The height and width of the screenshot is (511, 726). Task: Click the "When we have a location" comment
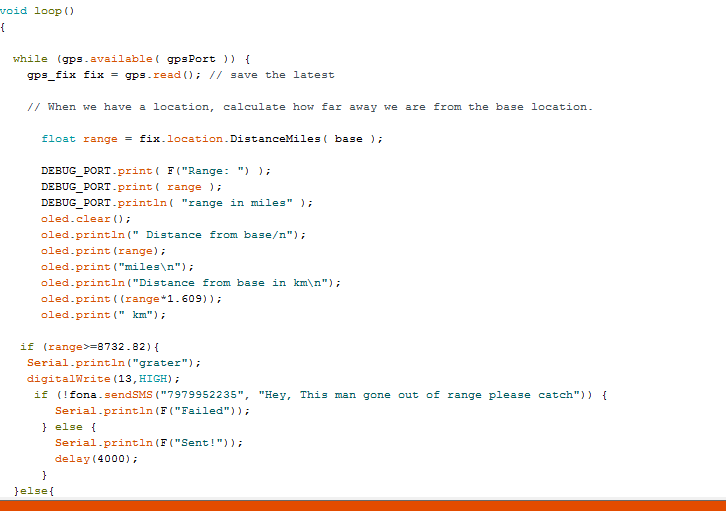pos(310,106)
